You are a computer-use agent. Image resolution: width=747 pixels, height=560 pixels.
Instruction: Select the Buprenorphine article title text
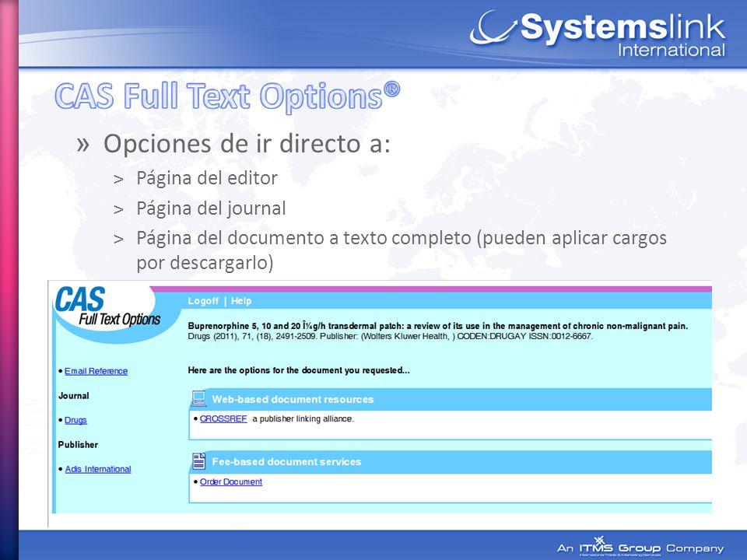click(438, 326)
